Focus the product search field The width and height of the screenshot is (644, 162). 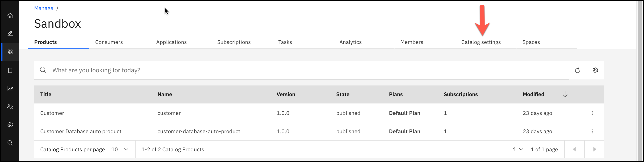300,70
